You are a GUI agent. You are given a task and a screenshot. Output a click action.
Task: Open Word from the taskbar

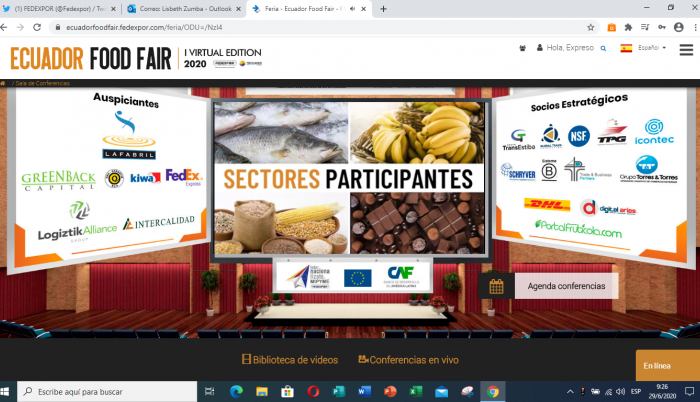(x=364, y=392)
